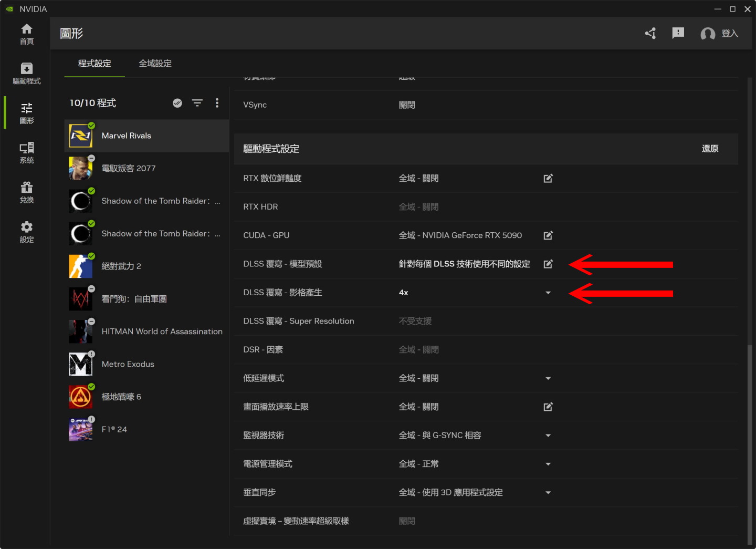Click the F1 24 game icon
This screenshot has width=756, height=549.
[x=81, y=429]
